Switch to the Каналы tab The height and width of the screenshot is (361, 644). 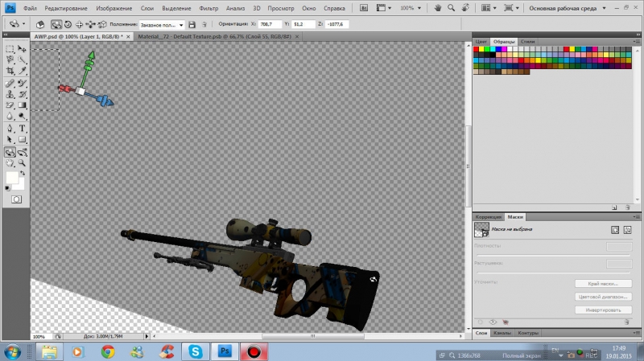(502, 333)
